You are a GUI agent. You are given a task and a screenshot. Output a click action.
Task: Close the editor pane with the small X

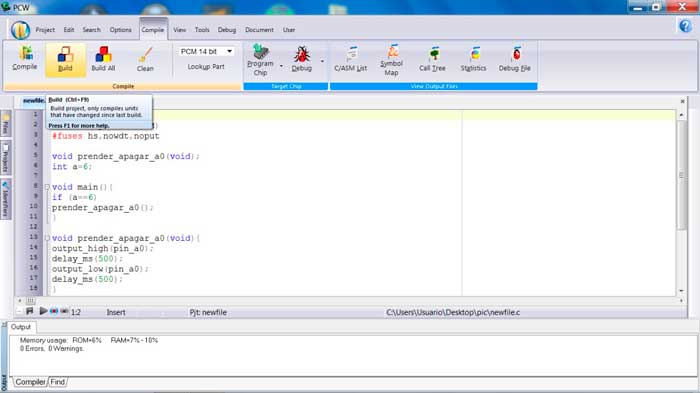coord(682,101)
